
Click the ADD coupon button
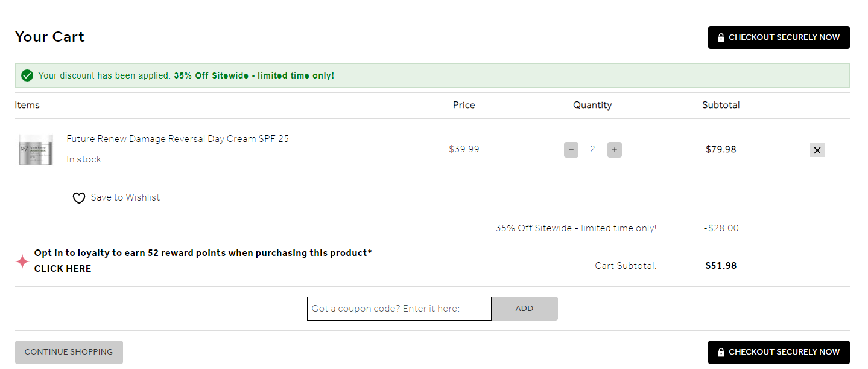pyautogui.click(x=525, y=309)
